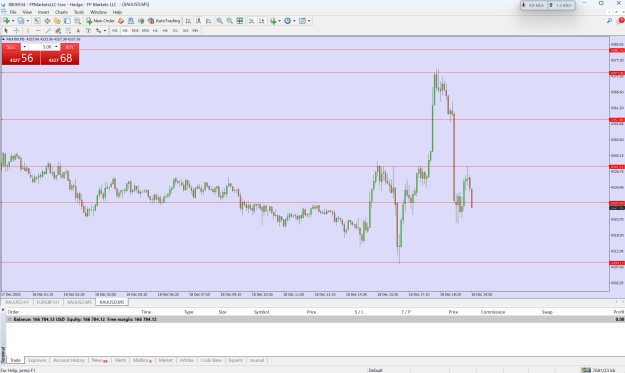Select the trendline drawing tool

pyautogui.click(x=48, y=30)
